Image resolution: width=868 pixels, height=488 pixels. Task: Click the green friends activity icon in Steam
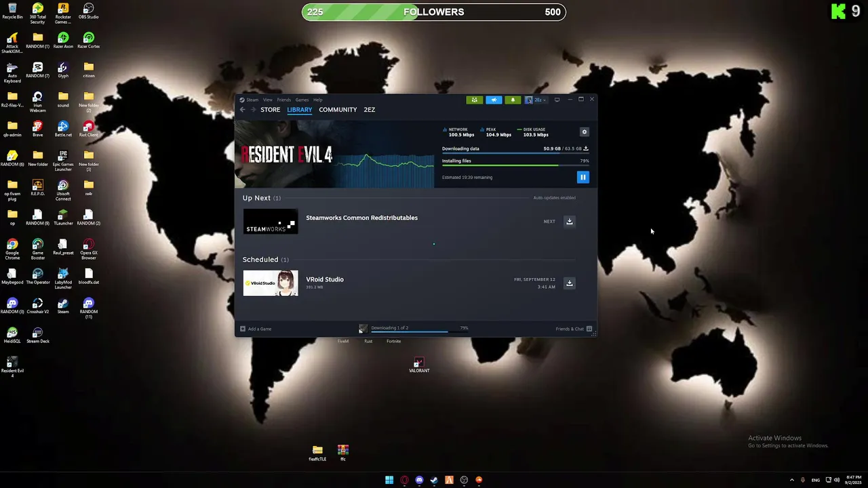(475, 100)
